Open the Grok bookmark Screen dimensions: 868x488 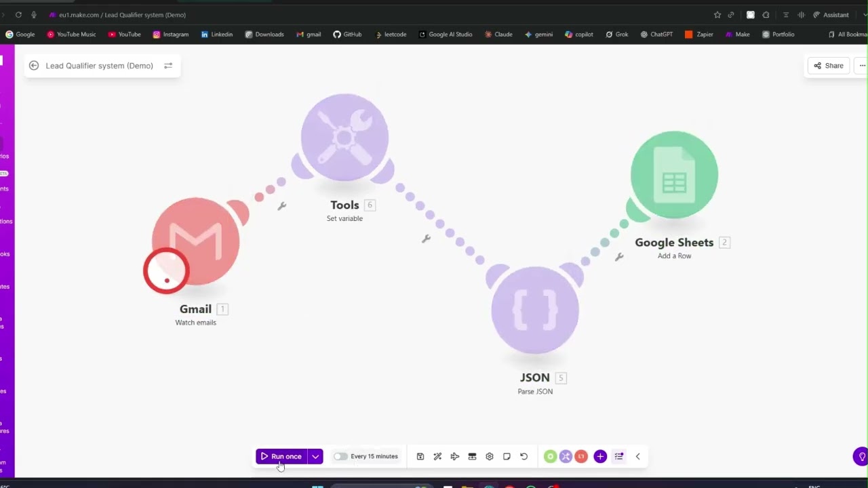(617, 35)
